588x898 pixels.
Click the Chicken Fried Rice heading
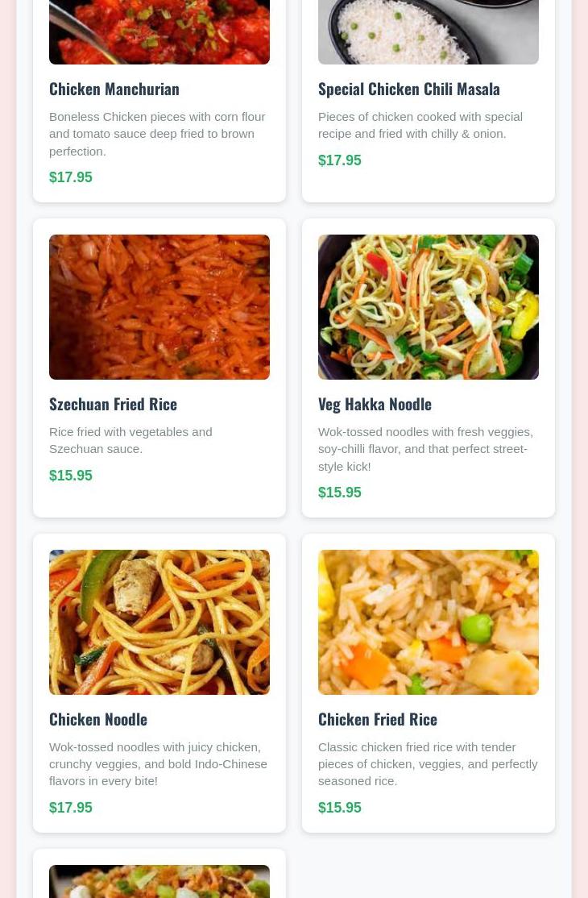click(378, 719)
